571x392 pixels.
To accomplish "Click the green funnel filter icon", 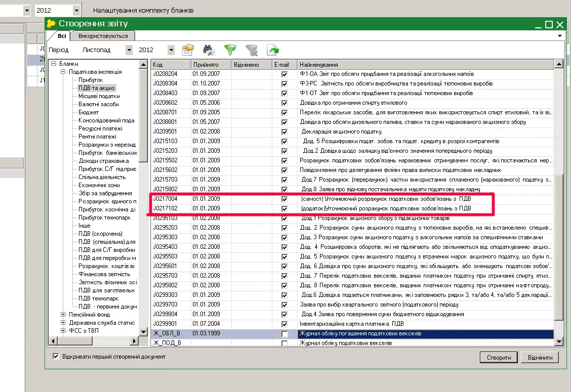I will click(x=230, y=50).
